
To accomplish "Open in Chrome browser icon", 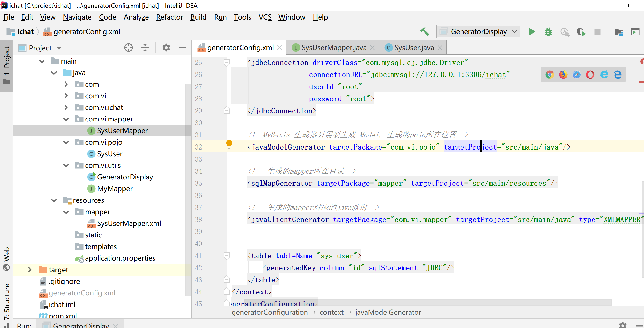I will point(549,74).
